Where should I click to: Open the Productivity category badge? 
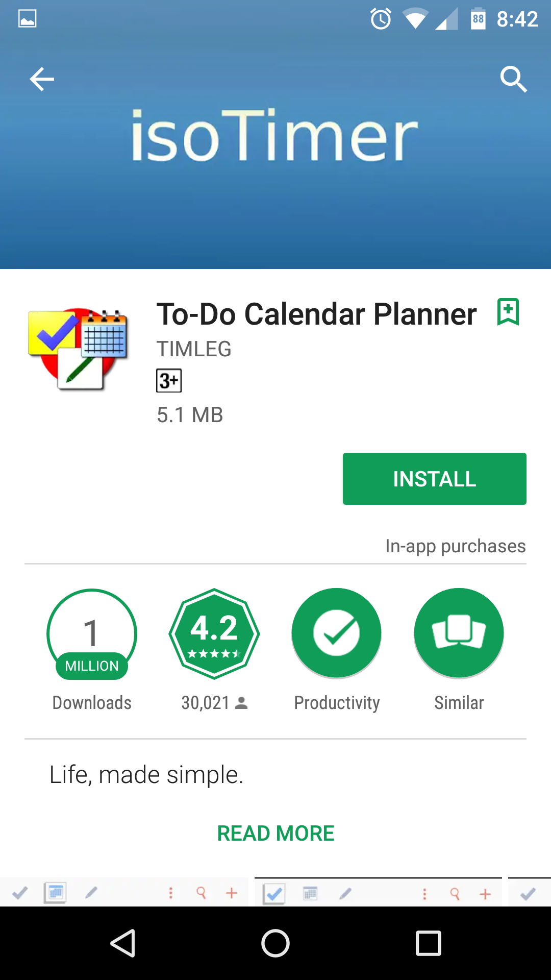[337, 633]
